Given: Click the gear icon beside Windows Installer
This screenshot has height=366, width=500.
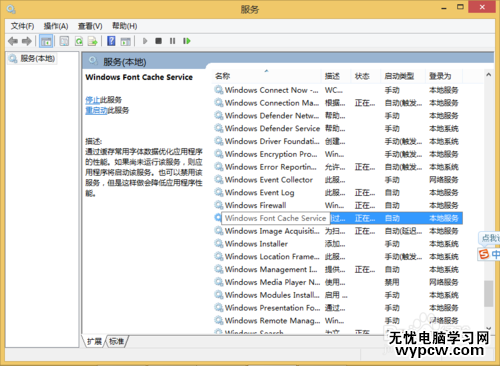Looking at the screenshot, I should (219, 243).
